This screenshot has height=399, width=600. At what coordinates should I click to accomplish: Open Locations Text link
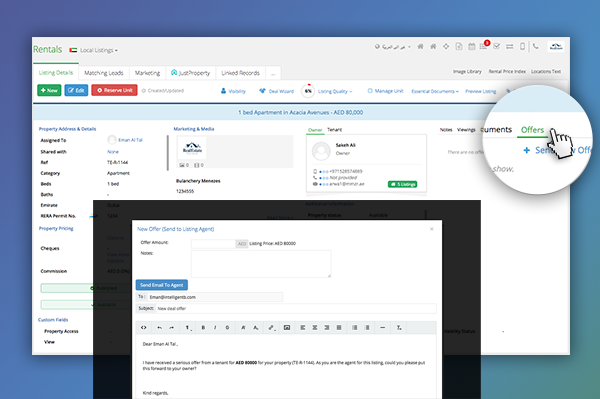(546, 72)
